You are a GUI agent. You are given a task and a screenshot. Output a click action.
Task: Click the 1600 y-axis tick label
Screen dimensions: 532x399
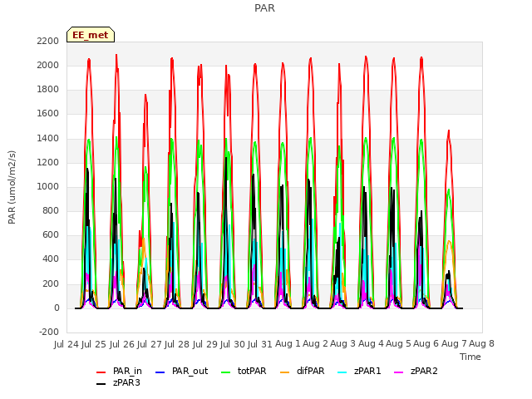(x=48, y=114)
